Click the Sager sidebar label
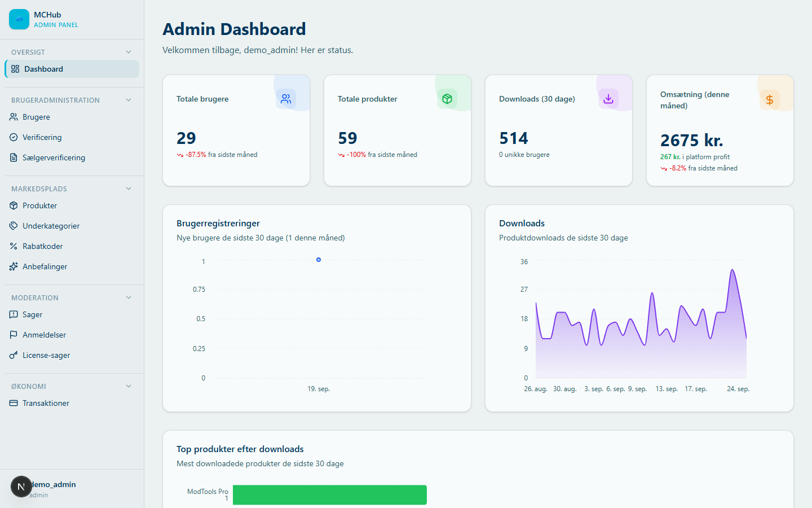The width and height of the screenshot is (812, 508). (32, 314)
